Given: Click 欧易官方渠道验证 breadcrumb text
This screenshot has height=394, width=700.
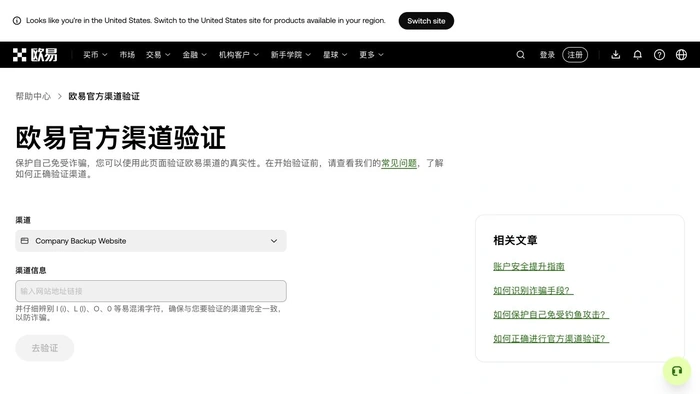Looking at the screenshot, I should (104, 96).
